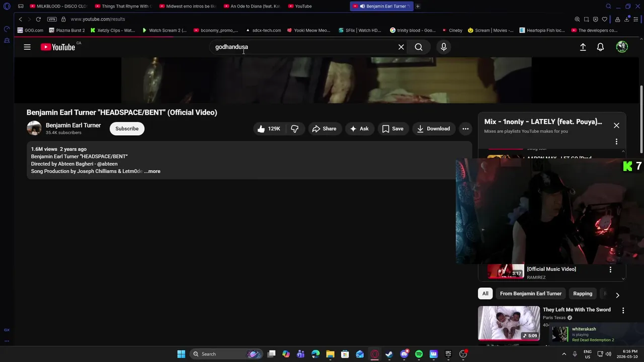Image resolution: width=644 pixels, height=362 pixels.
Task: Switch to the plain YouTube tab
Action: click(316, 6)
